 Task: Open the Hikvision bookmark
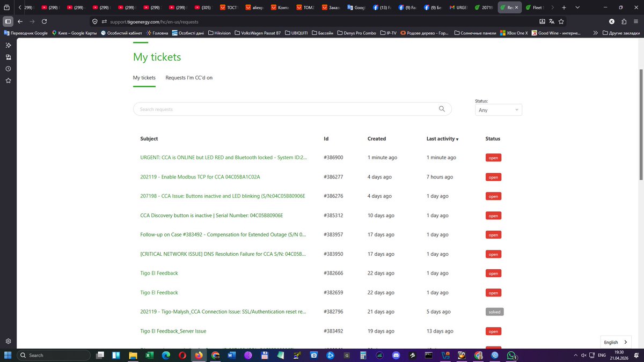[219, 33]
